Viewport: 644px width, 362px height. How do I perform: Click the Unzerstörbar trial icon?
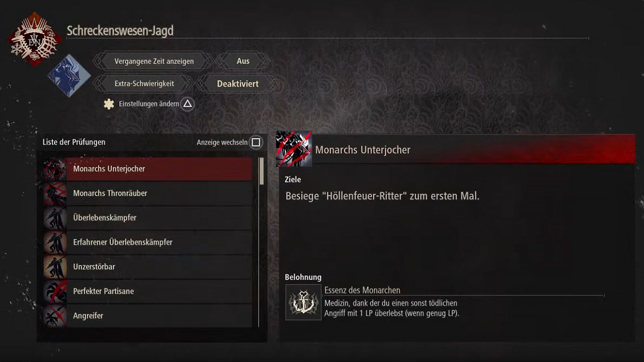point(55,267)
